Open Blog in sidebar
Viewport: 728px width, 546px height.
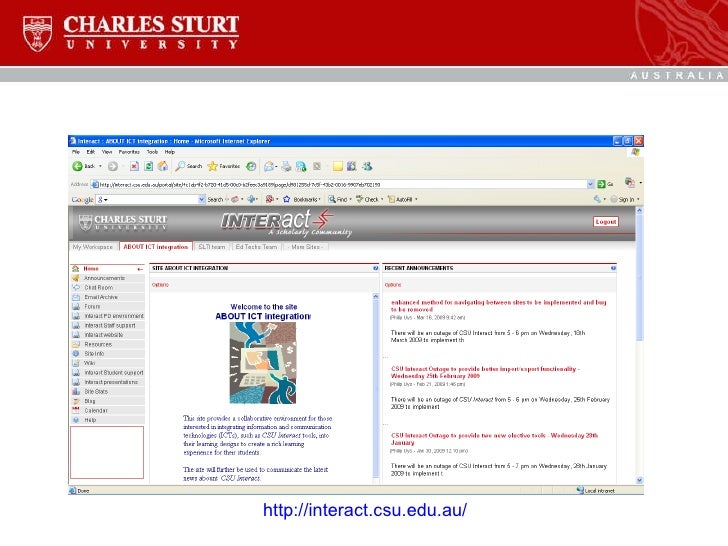[107, 401]
